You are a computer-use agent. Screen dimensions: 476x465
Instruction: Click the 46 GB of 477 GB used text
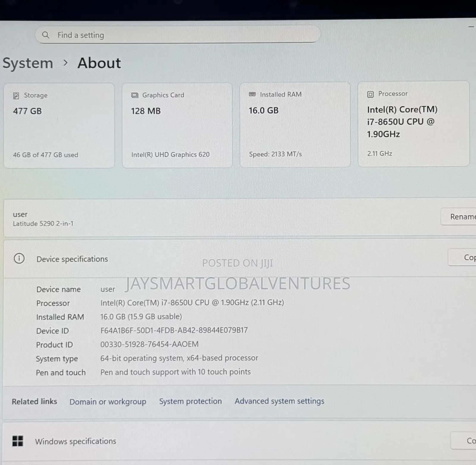[x=46, y=155]
